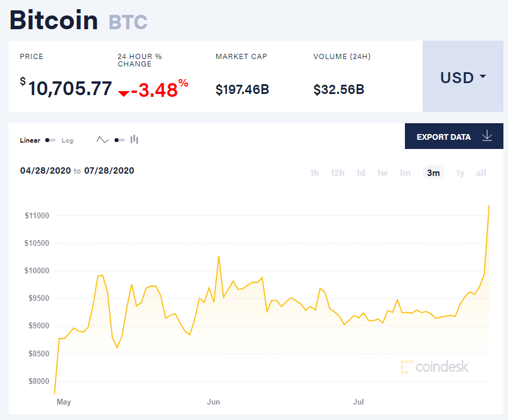Show the 1m time range
The height and width of the screenshot is (420, 508).
[405, 172]
